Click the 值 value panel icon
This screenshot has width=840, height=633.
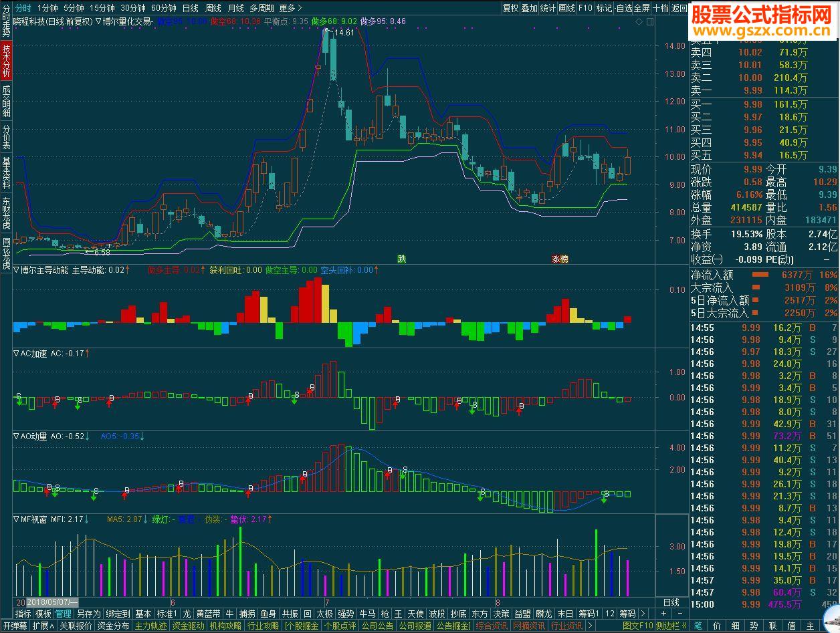click(792, 626)
